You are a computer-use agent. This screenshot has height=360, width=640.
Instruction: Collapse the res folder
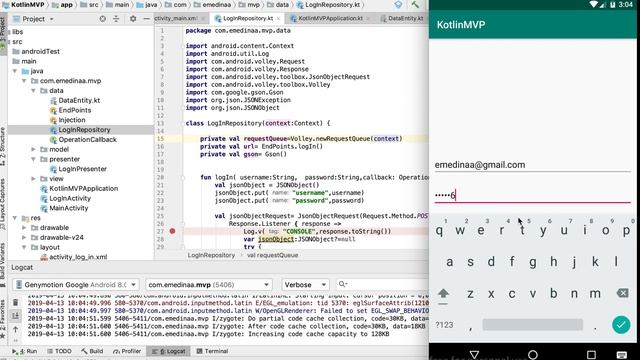(x=15, y=218)
